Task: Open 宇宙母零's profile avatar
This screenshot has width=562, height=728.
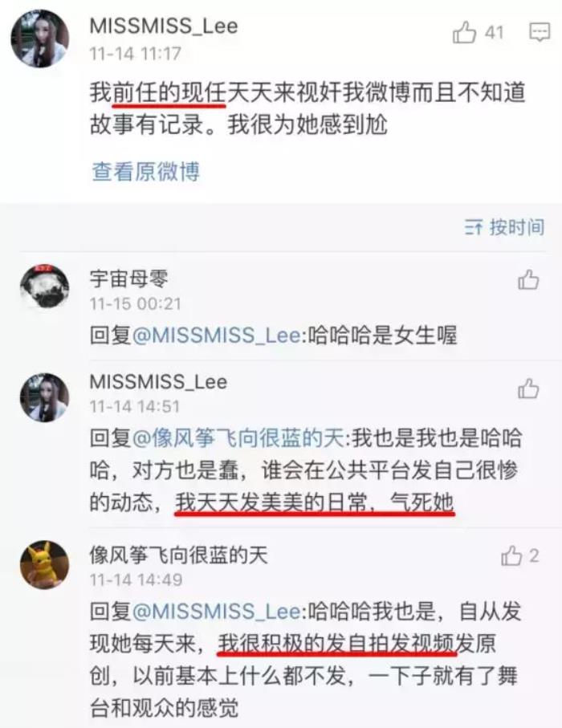Action: pyautogui.click(x=45, y=287)
